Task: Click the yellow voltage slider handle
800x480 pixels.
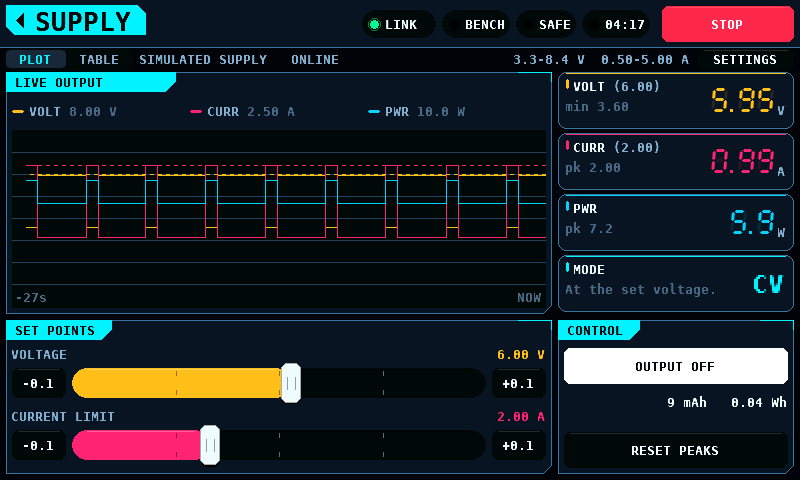Action: tap(291, 383)
